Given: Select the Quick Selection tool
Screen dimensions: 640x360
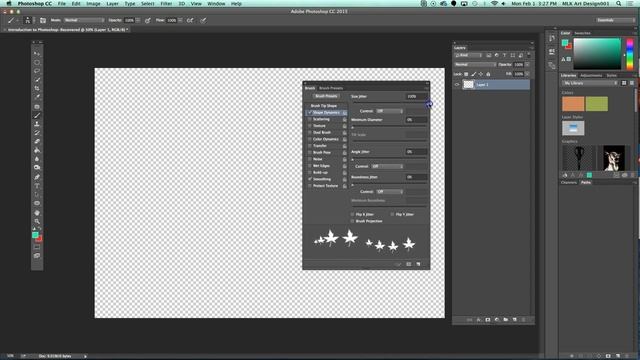Looking at the screenshot, I should coord(37,80).
